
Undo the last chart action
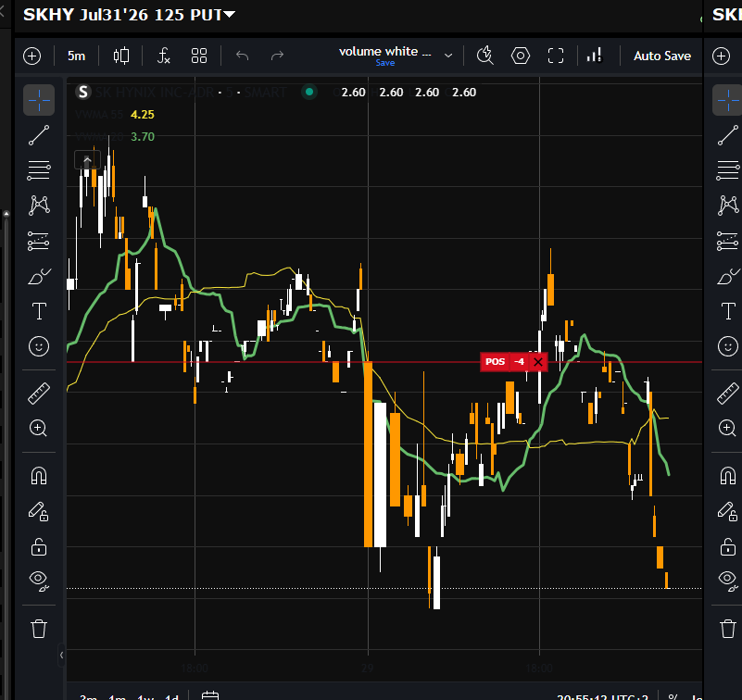pyautogui.click(x=243, y=56)
